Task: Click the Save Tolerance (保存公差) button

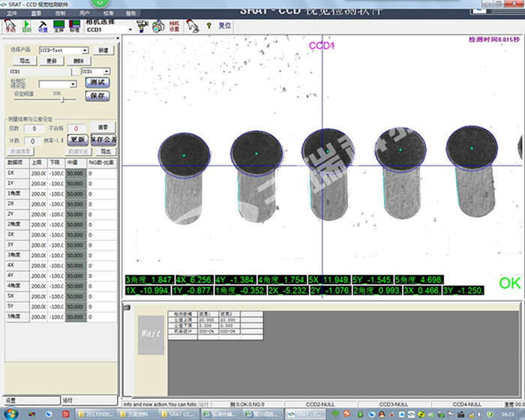Action: click(x=103, y=139)
